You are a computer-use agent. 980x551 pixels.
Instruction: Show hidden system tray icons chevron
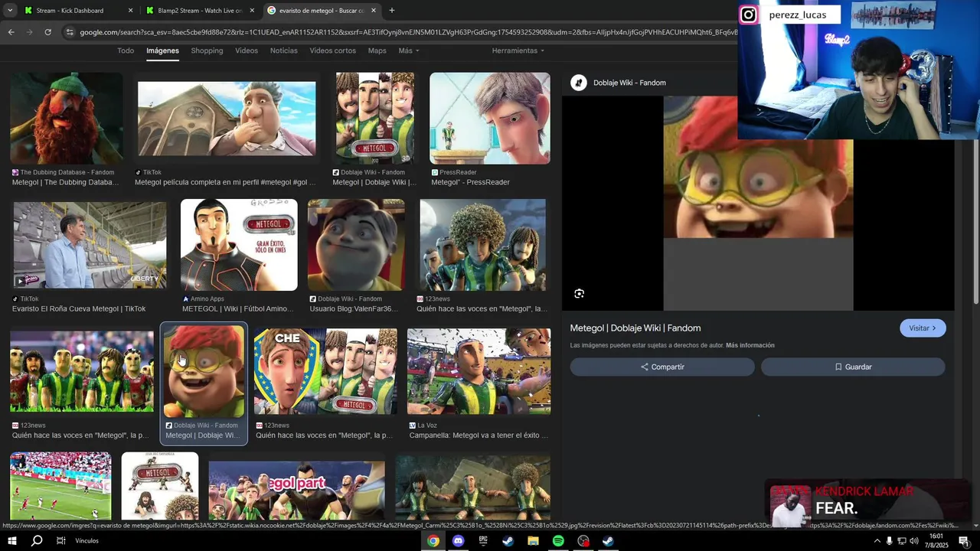coord(877,540)
